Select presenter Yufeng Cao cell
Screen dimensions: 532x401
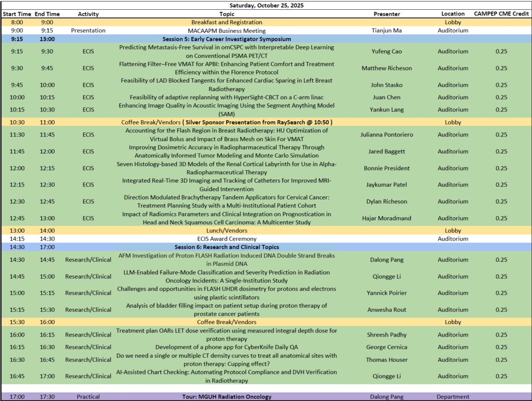(386, 51)
